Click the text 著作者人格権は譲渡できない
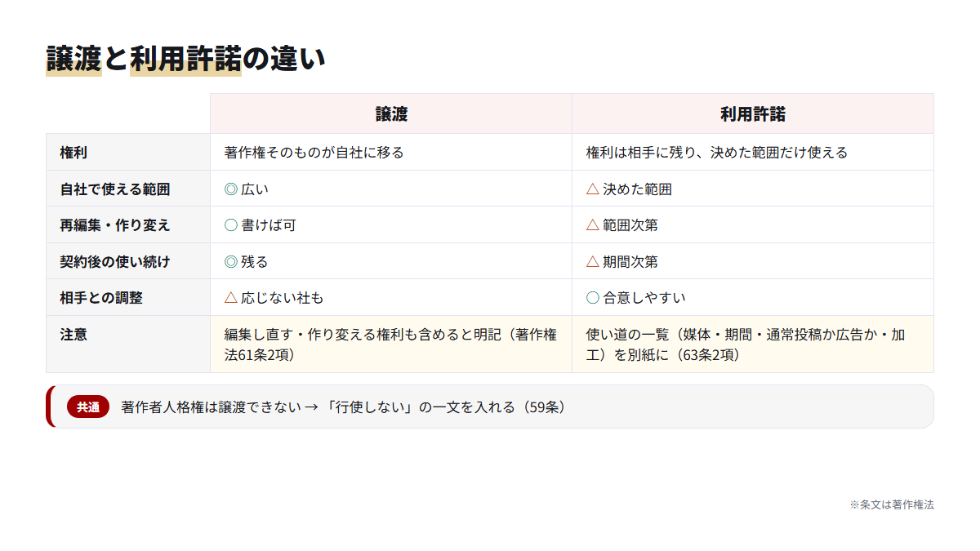980x551 pixels. (x=211, y=407)
